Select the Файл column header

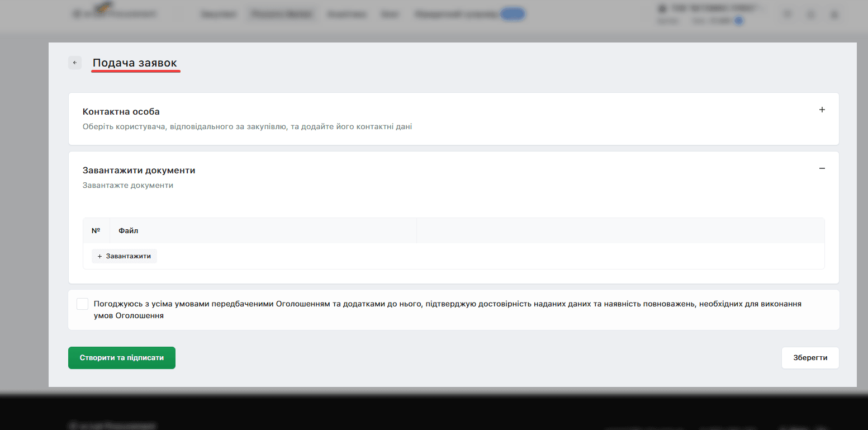pos(129,230)
